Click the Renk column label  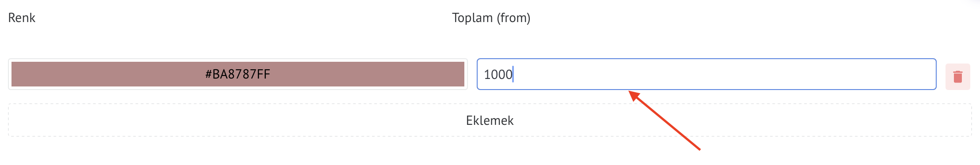(x=22, y=18)
